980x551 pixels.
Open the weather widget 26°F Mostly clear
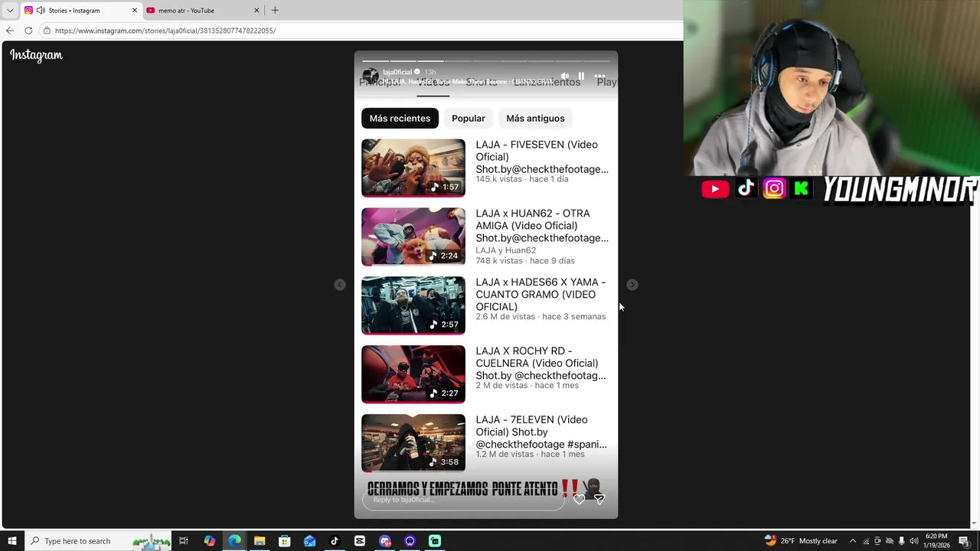point(801,541)
